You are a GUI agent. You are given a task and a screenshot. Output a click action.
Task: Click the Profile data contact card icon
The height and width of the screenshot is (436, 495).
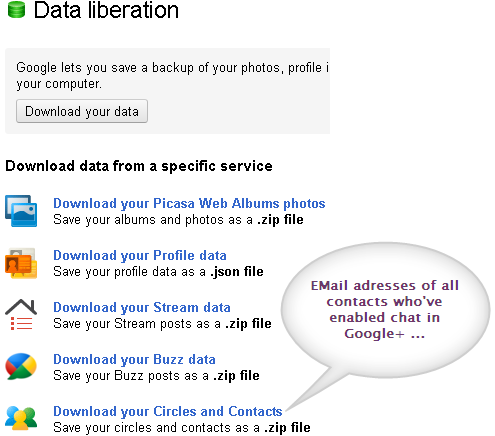click(21, 263)
